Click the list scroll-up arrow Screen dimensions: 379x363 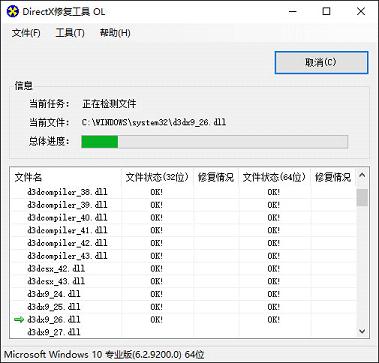pyautogui.click(x=362, y=175)
